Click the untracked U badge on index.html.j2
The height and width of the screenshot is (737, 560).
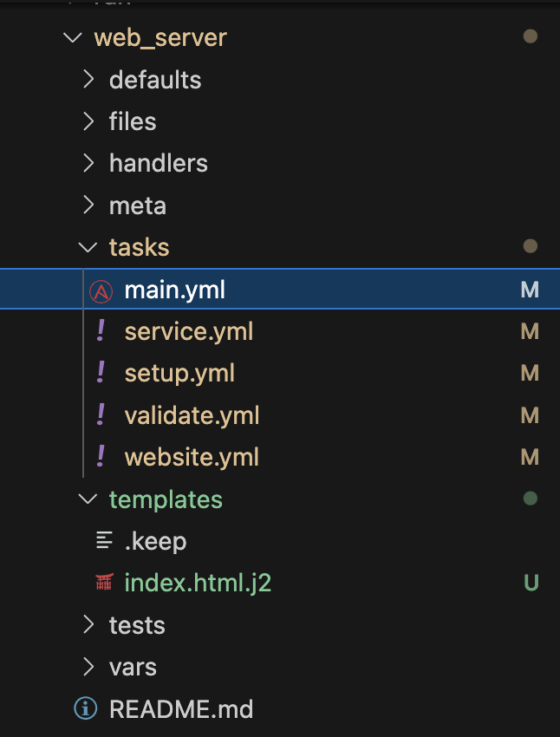click(x=531, y=584)
